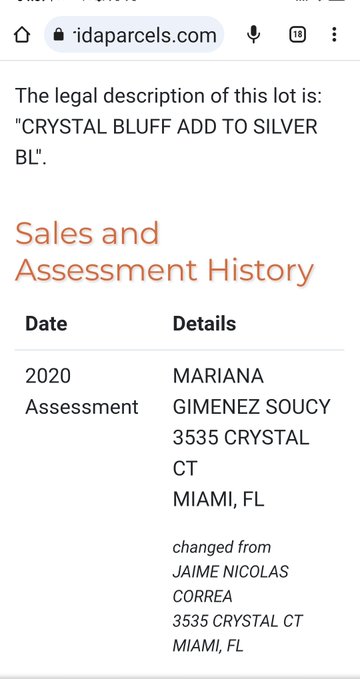This screenshot has height=679, width=360.
Task: Start voice search with microphone icon
Action: pos(253,35)
